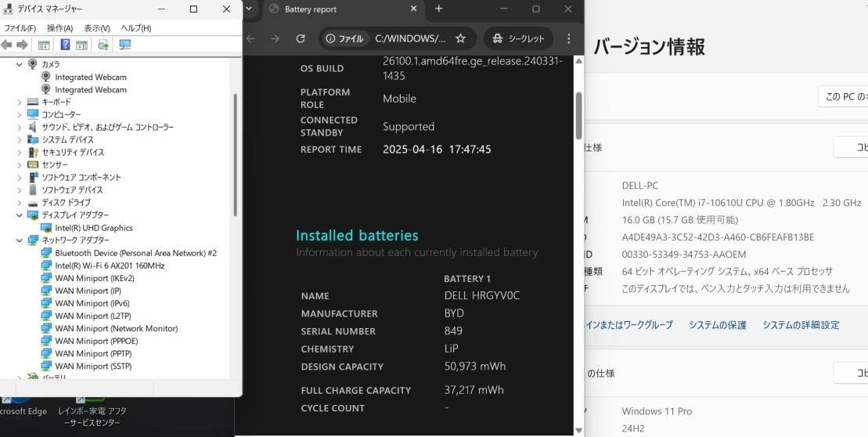Click the scroll-down arrow in Battery report
The height and width of the screenshot is (437, 868).
[x=579, y=431]
